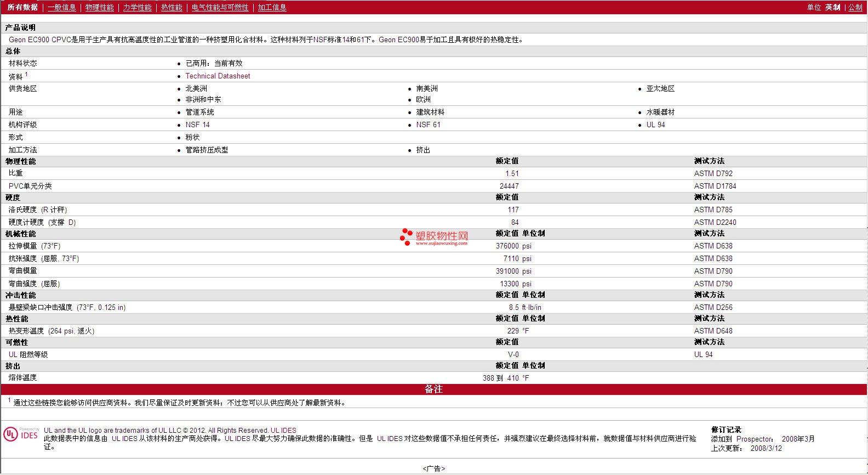Click the 弯曲强度 value 13300
868x475 pixels.
[509, 284]
